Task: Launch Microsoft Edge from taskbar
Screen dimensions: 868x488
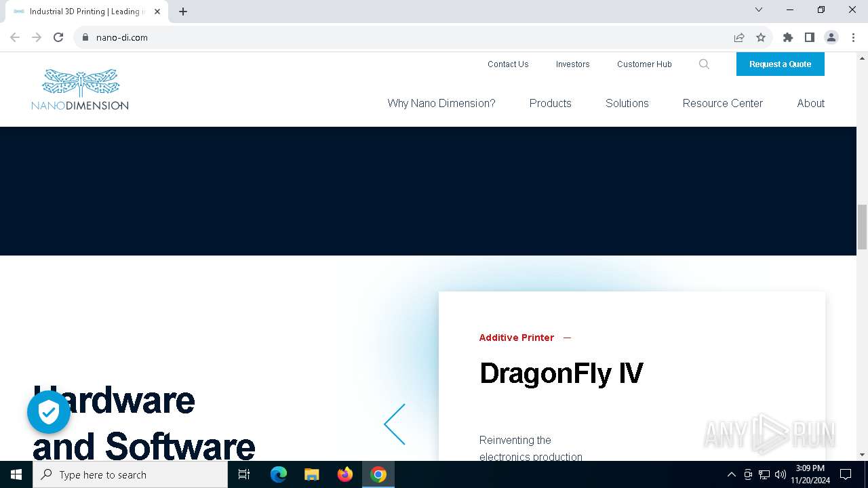Action: (x=279, y=474)
